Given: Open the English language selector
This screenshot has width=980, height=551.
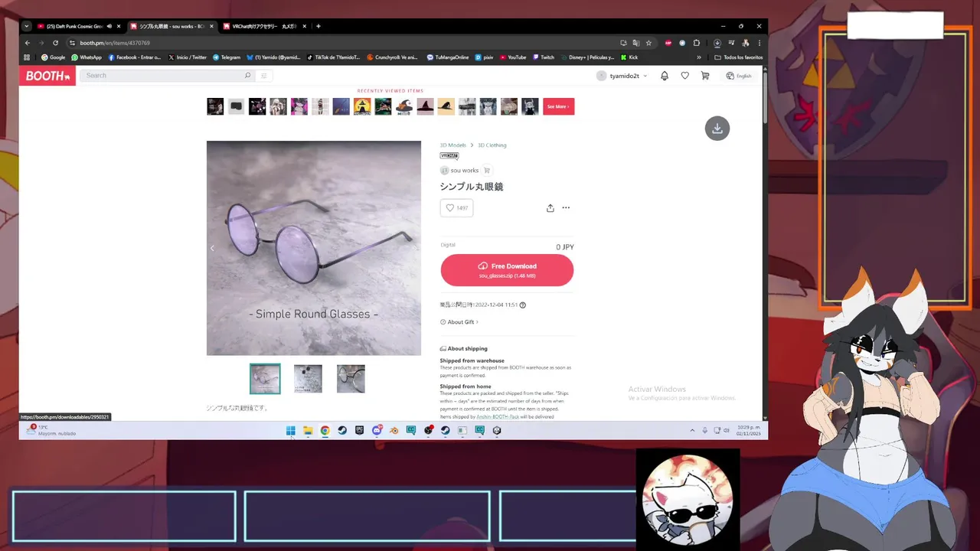Looking at the screenshot, I should 739,76.
